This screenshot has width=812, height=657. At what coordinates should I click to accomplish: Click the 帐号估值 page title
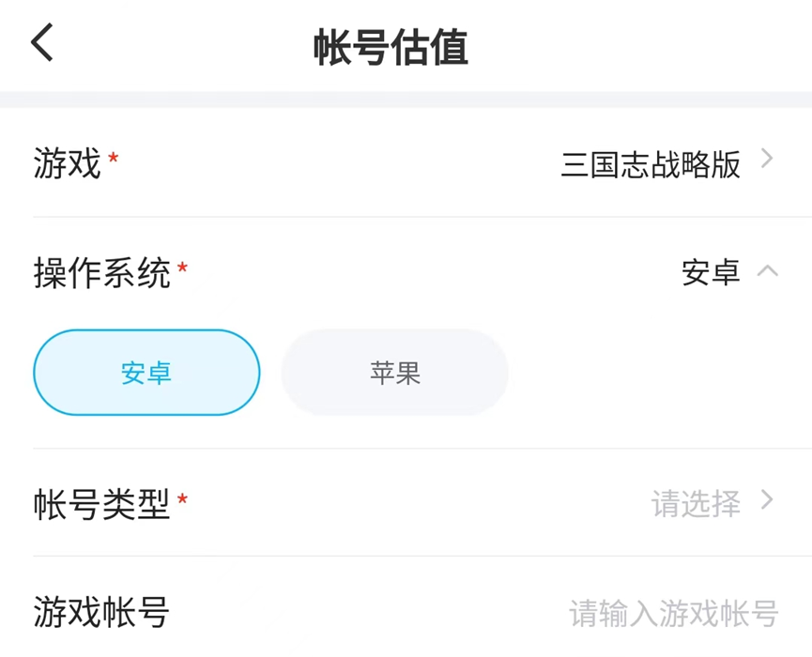[x=391, y=48]
